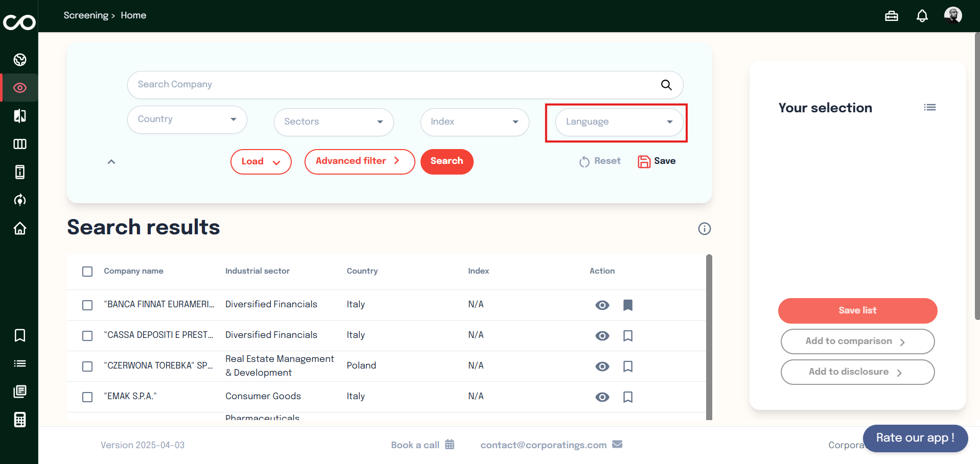Tick the select-all checkbox in table header
This screenshot has height=464, width=980.
click(x=87, y=272)
